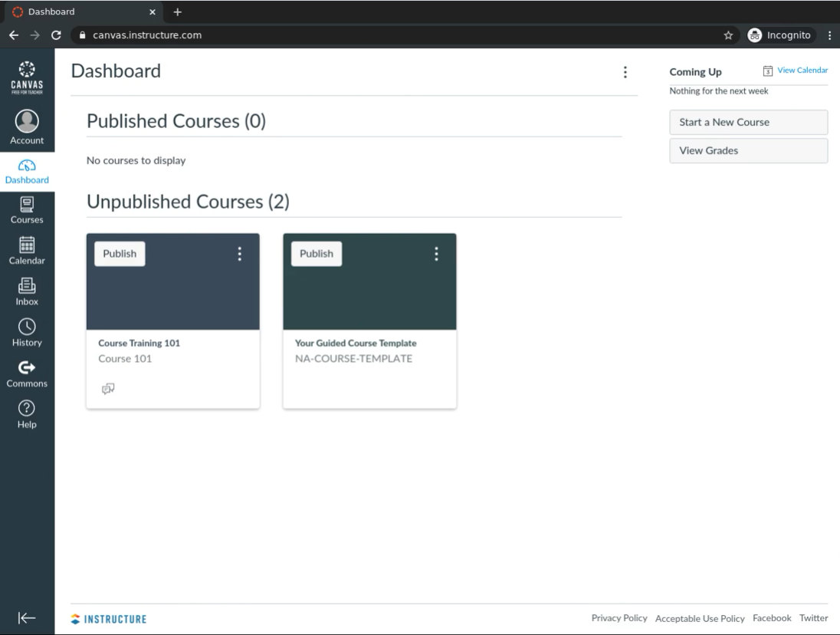Open Dashboard options menu

click(x=625, y=72)
